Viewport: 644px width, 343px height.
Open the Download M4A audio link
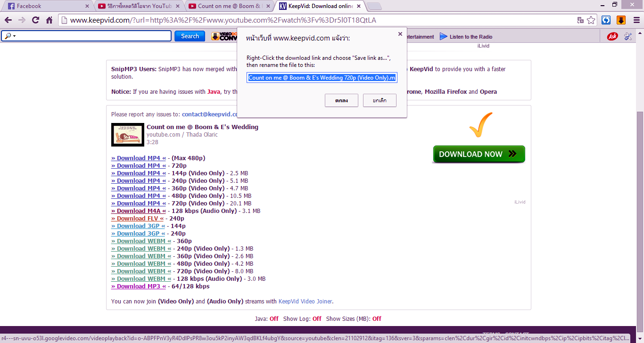pyautogui.click(x=138, y=211)
